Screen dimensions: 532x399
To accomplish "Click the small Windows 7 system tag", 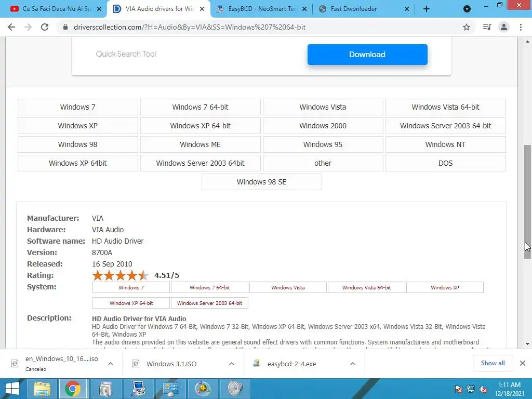I will (131, 287).
